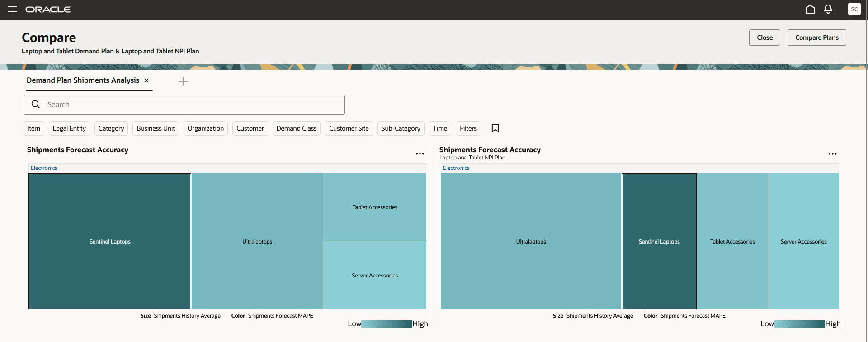The height and width of the screenshot is (342, 868).
Task: Select Ultralaptops tile in right treemap
Action: [x=531, y=241]
